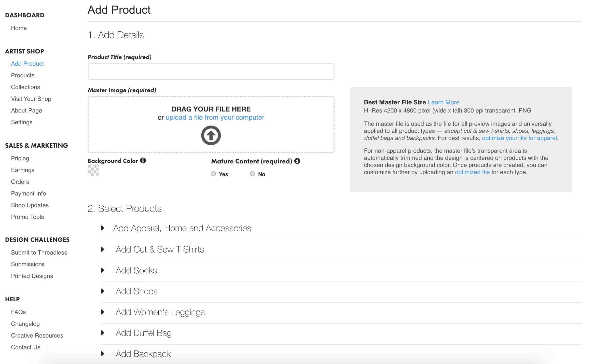
Task: Expand Add Women's Leggings section
Action: (x=160, y=312)
